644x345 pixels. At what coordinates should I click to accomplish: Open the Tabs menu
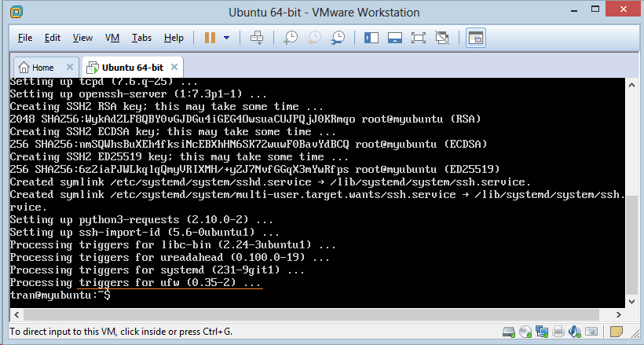(141, 38)
